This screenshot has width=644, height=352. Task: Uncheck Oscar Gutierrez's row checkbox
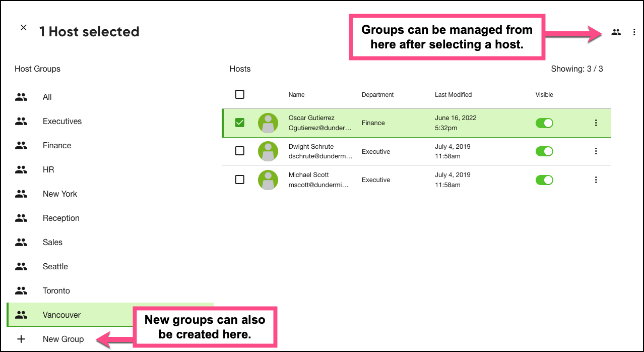(x=240, y=123)
